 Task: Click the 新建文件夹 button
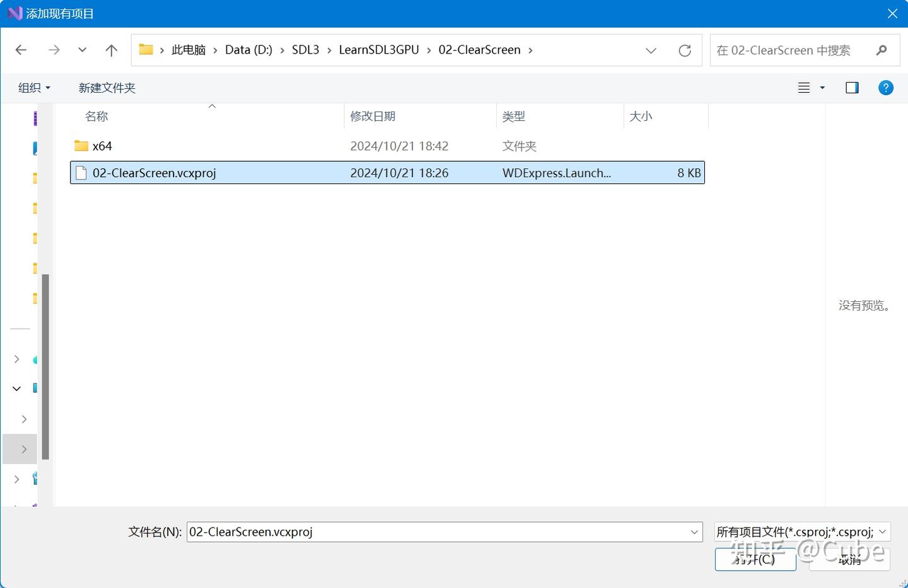point(107,88)
